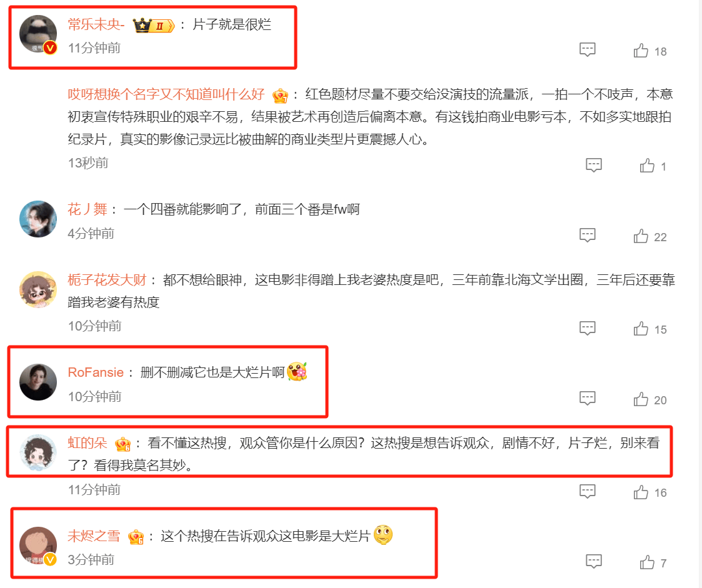Like 花丿舞's comment with 22 likes
The image size is (702, 588).
641,236
